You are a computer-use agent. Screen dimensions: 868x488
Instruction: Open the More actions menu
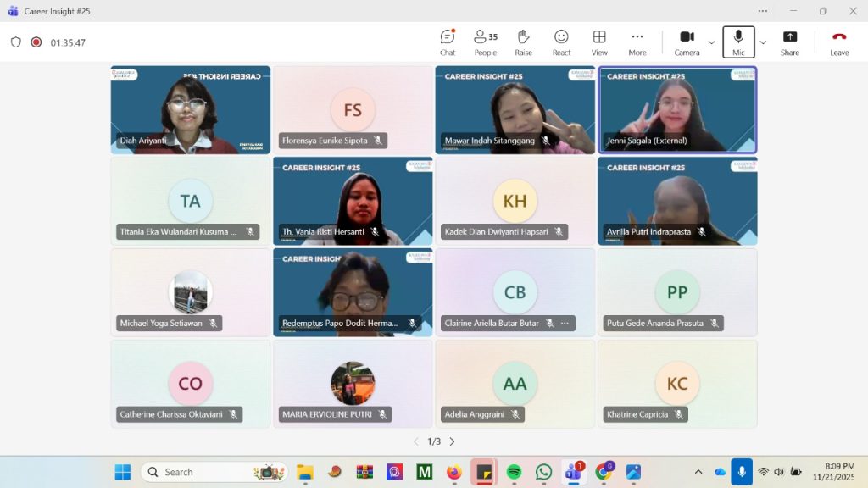(x=637, y=42)
